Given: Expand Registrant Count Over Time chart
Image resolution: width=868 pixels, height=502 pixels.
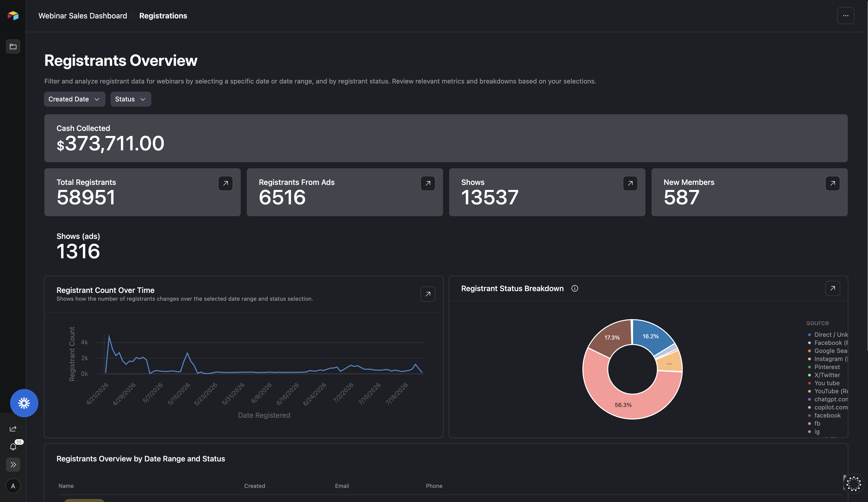Looking at the screenshot, I should point(428,294).
